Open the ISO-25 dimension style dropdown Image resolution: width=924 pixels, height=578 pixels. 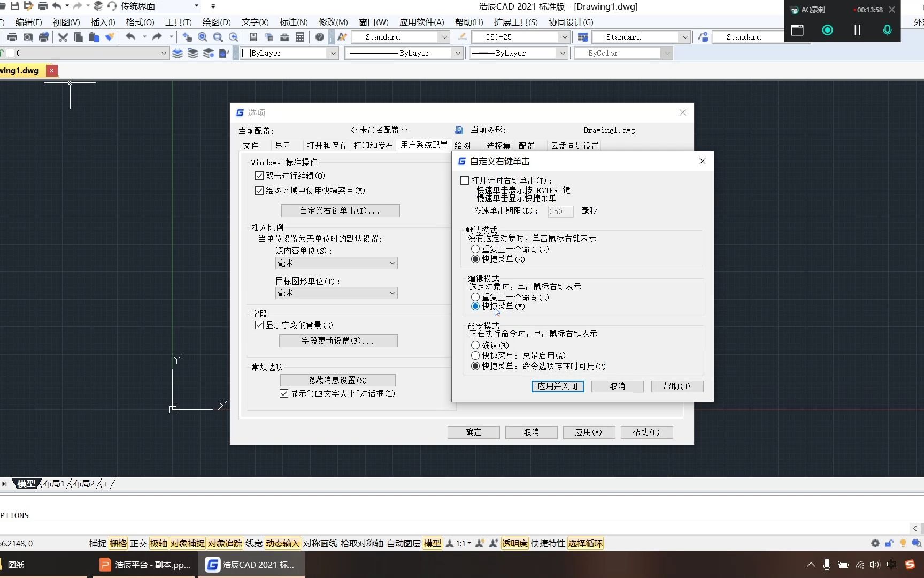pos(564,37)
